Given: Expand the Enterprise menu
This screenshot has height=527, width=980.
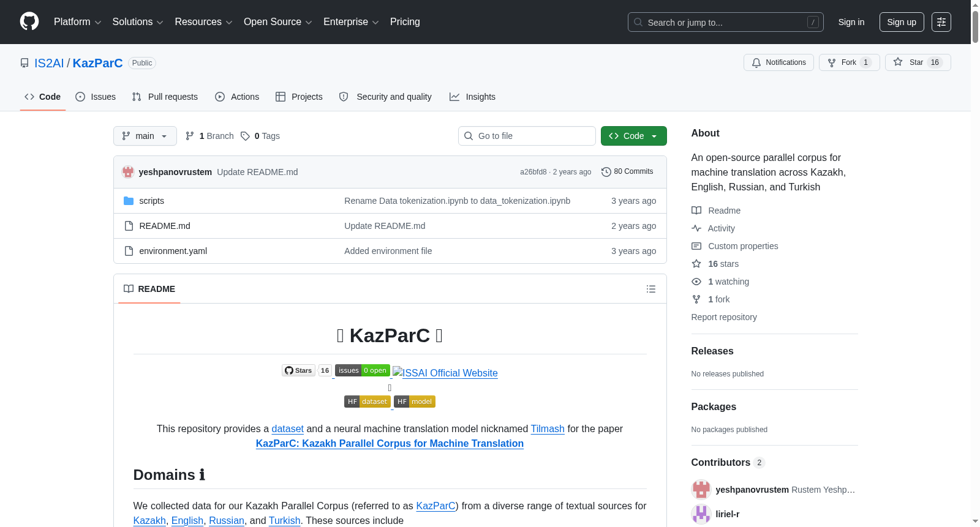Looking at the screenshot, I should click(x=351, y=22).
